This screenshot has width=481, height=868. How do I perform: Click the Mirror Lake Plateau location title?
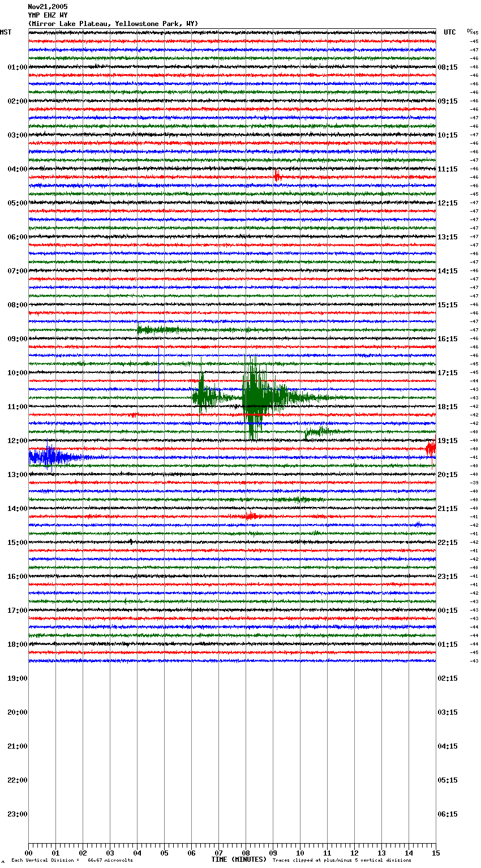pyautogui.click(x=113, y=24)
